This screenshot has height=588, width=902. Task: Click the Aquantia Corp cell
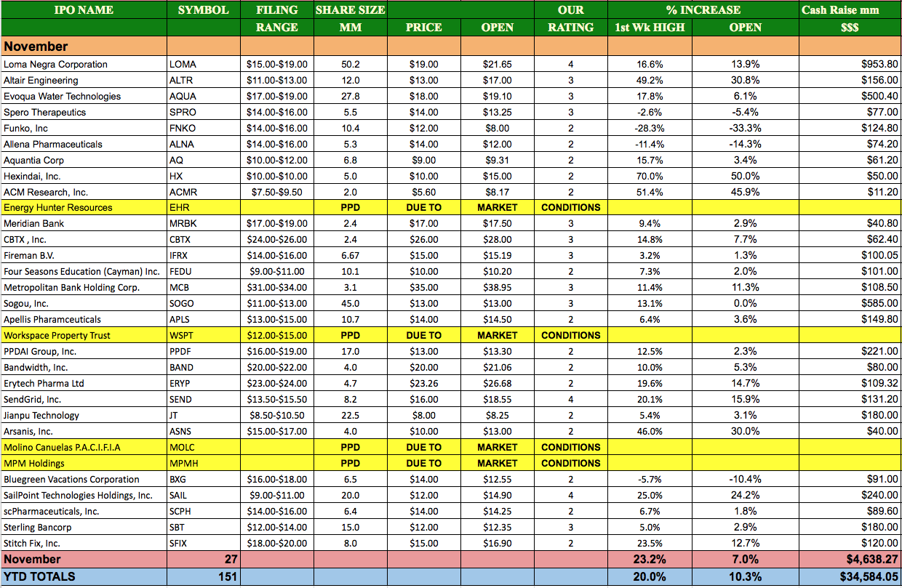[84, 160]
